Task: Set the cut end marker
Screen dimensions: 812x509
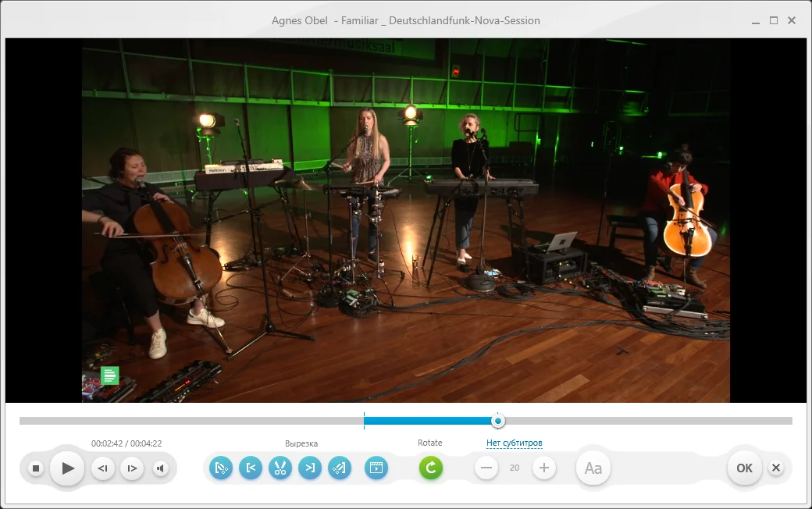Action: (x=310, y=468)
